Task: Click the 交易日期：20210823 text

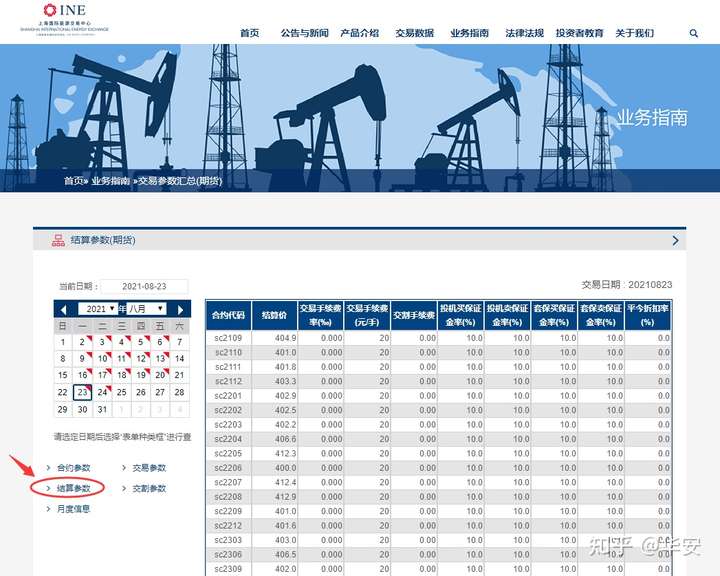Action: coord(627,285)
